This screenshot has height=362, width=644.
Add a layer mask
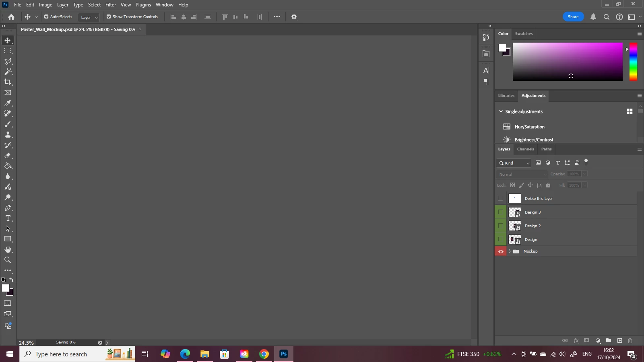point(587,341)
